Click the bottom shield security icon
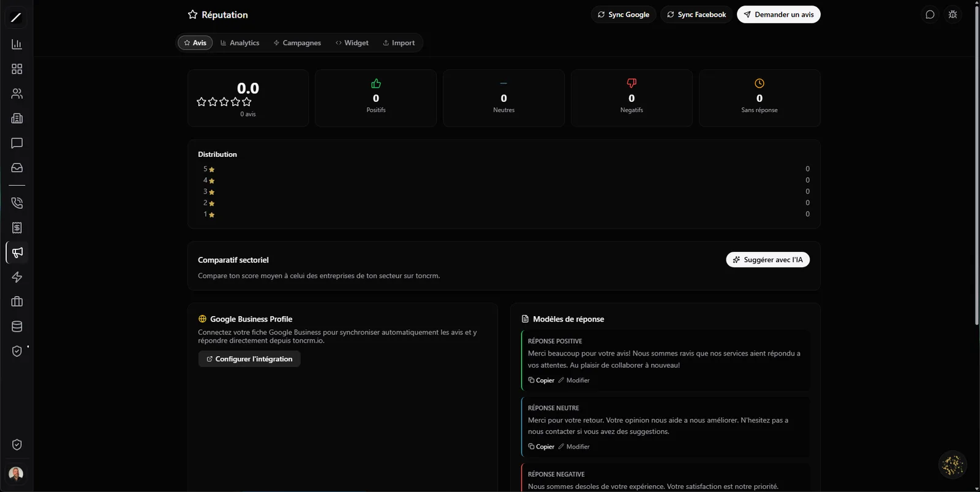The image size is (980, 492). pyautogui.click(x=17, y=445)
